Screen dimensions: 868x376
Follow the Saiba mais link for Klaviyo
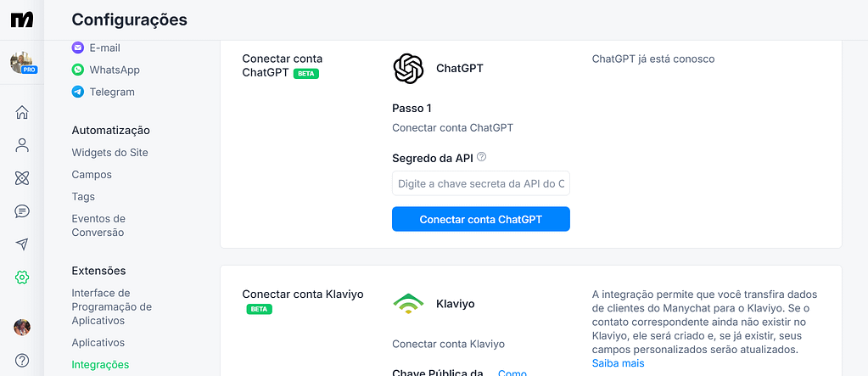click(x=618, y=363)
